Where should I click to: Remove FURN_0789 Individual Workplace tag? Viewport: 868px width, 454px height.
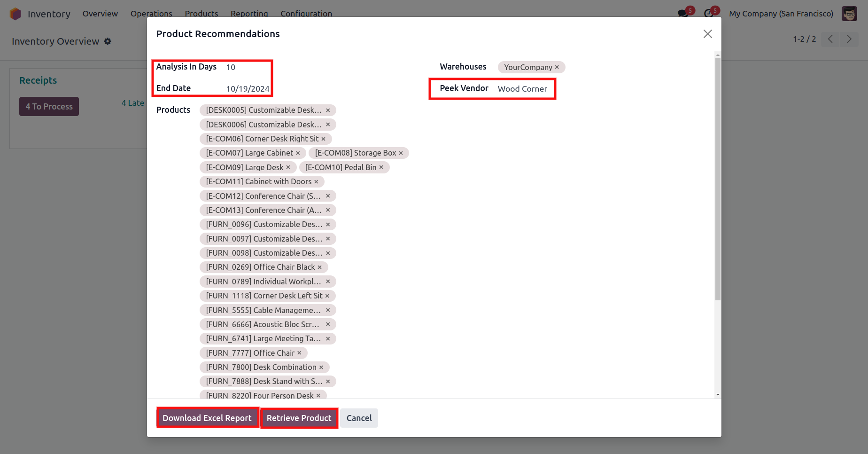pyautogui.click(x=328, y=282)
